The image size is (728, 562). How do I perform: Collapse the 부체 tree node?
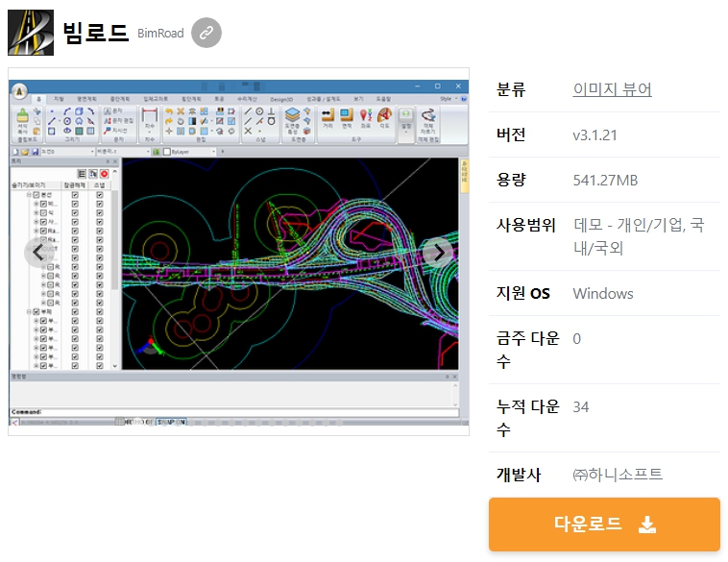pyautogui.click(x=29, y=311)
